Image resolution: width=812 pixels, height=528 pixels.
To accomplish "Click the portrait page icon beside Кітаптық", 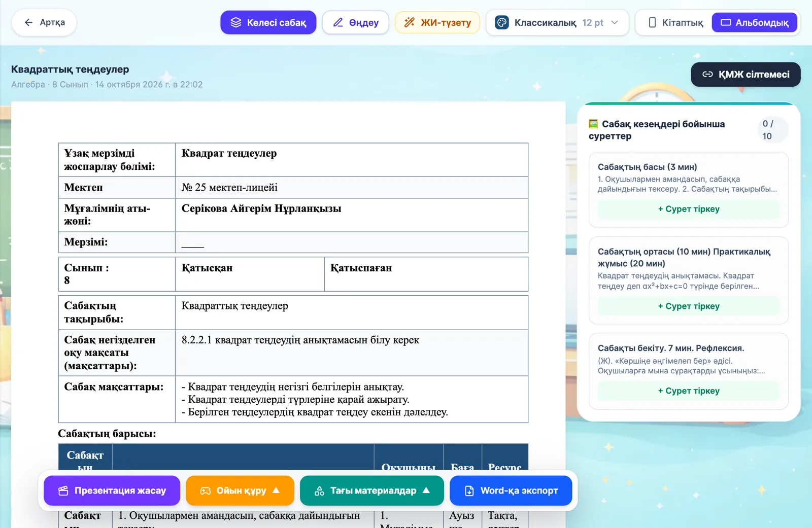I will [652, 22].
